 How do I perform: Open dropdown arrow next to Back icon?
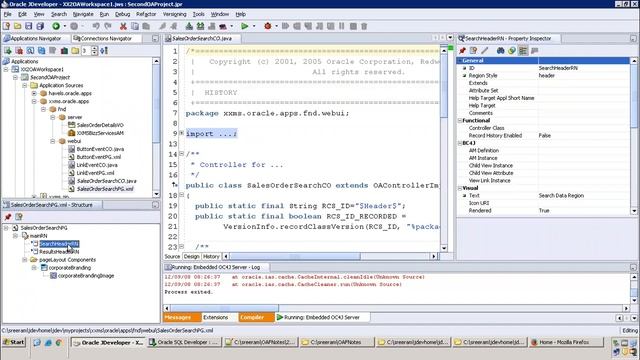tap(64, 26)
